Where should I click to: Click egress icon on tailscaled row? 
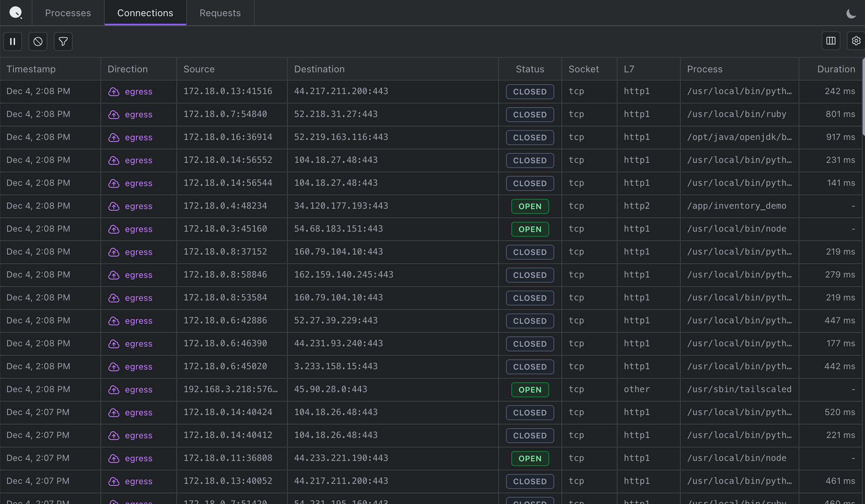pos(114,390)
